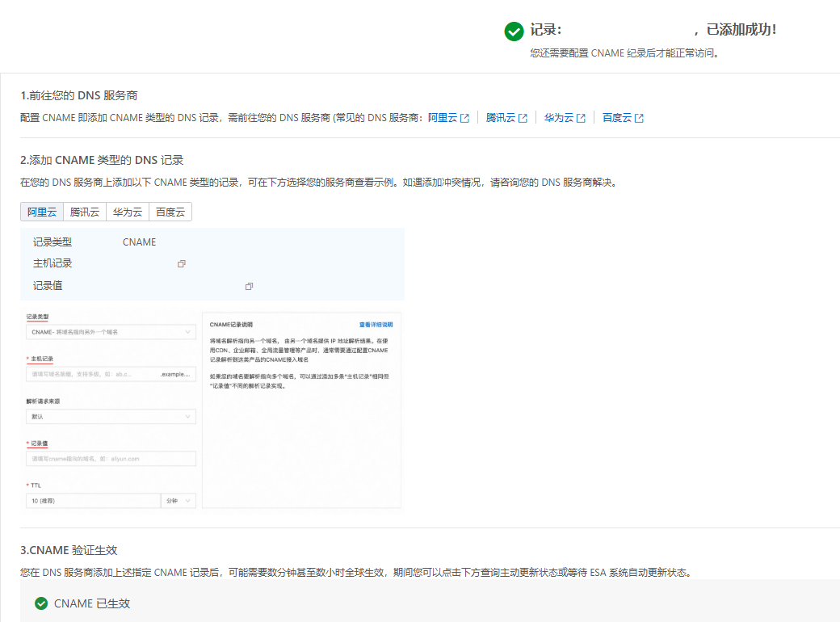Show the 百度云 example tab
Image resolution: width=840 pixels, height=622 pixels.
click(x=170, y=212)
